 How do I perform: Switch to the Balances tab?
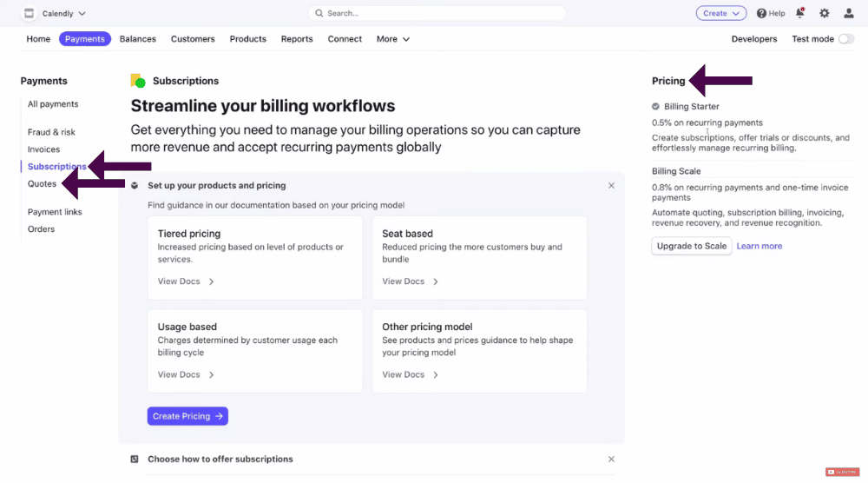pyautogui.click(x=138, y=39)
